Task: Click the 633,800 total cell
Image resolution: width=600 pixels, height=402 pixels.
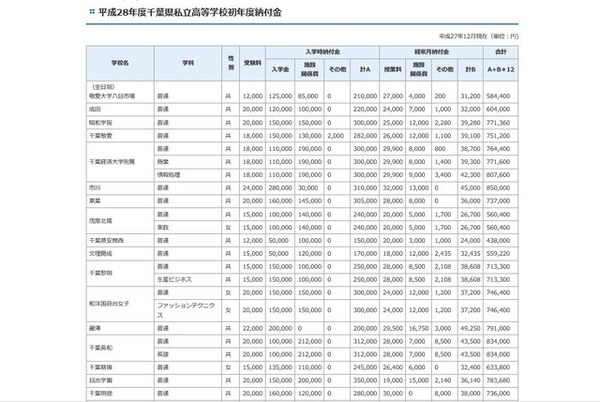Action: pos(501,367)
